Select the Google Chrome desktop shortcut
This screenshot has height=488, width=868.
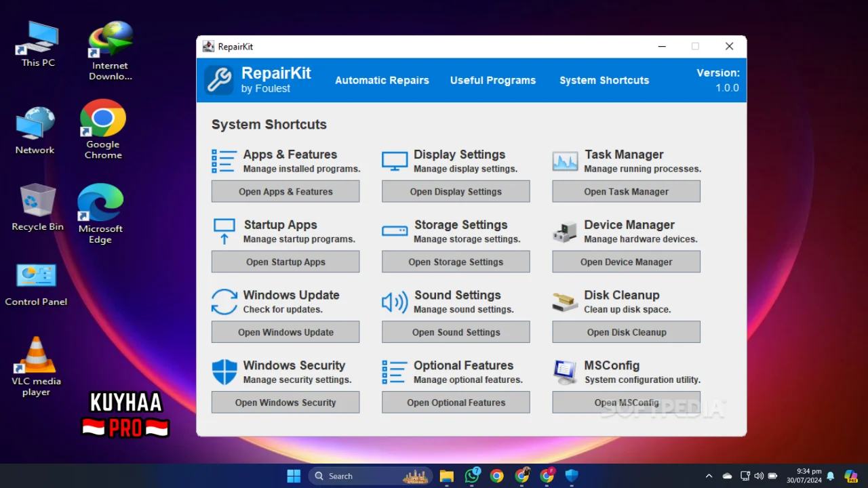tap(103, 129)
